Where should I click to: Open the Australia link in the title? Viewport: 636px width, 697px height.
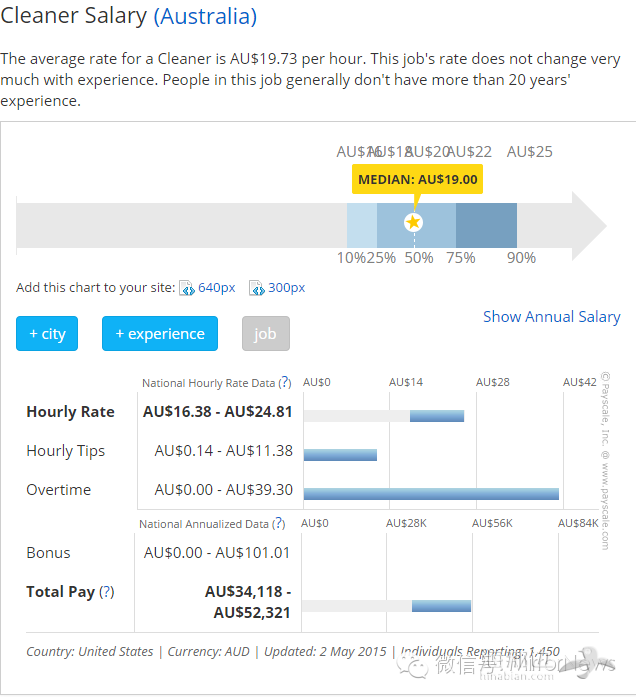[205, 17]
